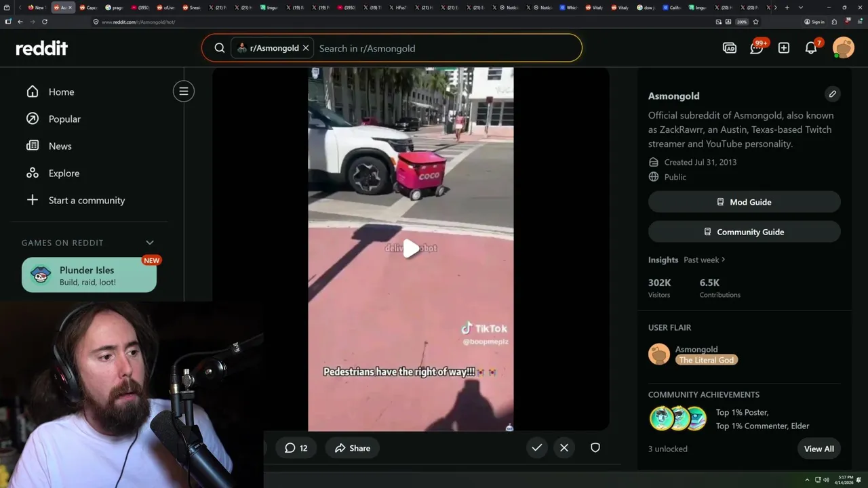Open the moderator shield actions
This screenshot has width=868, height=488.
(x=595, y=447)
